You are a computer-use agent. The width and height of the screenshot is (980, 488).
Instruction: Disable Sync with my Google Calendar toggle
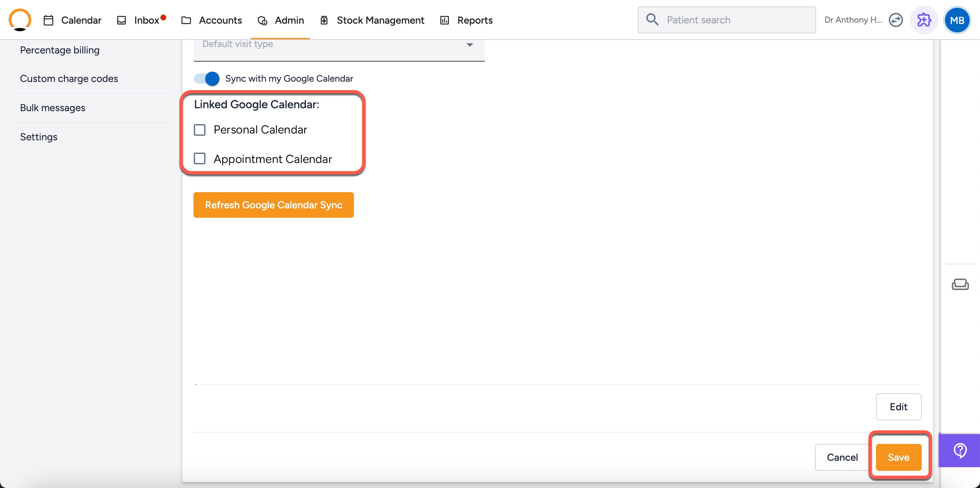pos(206,78)
